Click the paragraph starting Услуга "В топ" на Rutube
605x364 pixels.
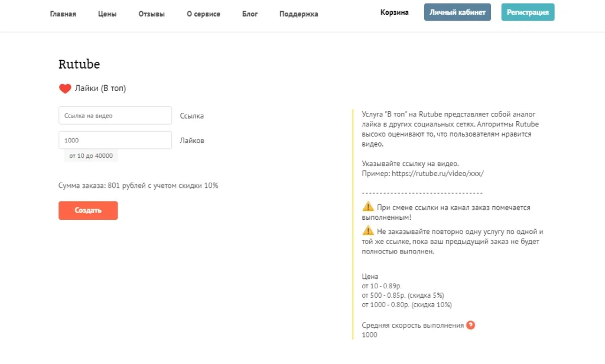click(x=450, y=129)
